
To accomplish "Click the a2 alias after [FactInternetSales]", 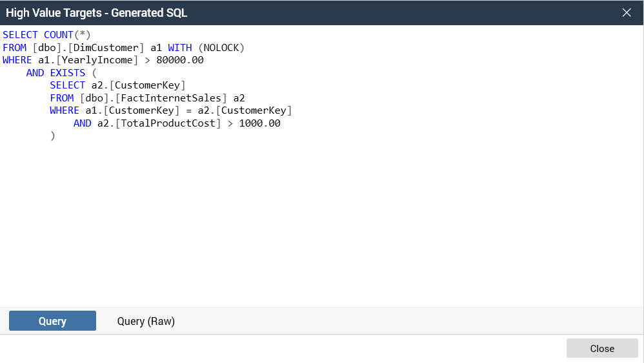I will [x=239, y=98].
